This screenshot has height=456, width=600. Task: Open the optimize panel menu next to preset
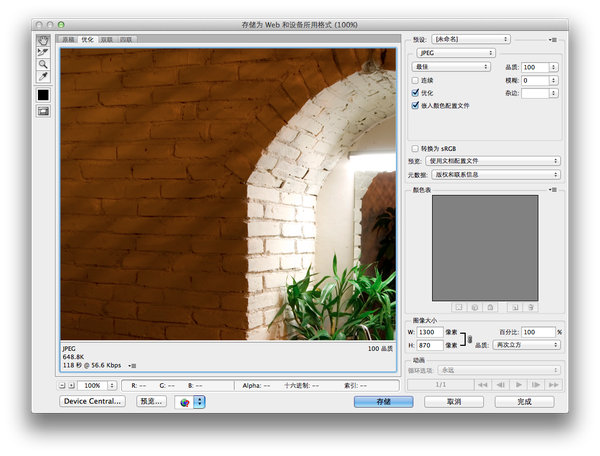553,39
